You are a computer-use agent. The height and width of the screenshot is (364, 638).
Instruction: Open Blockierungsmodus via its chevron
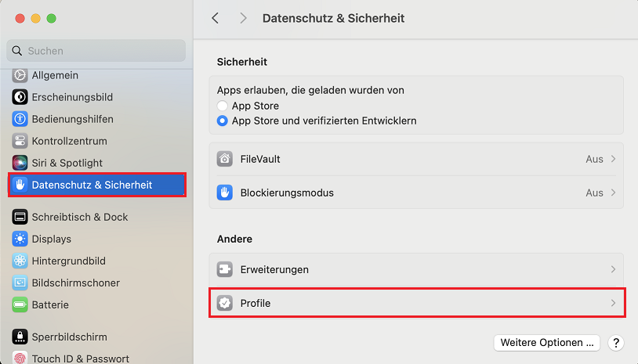pos(613,193)
